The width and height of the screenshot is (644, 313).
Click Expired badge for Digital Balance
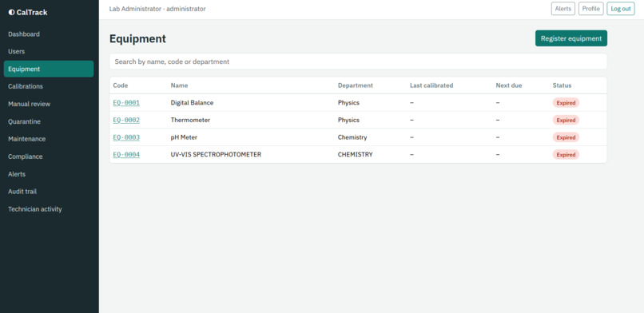click(x=566, y=103)
